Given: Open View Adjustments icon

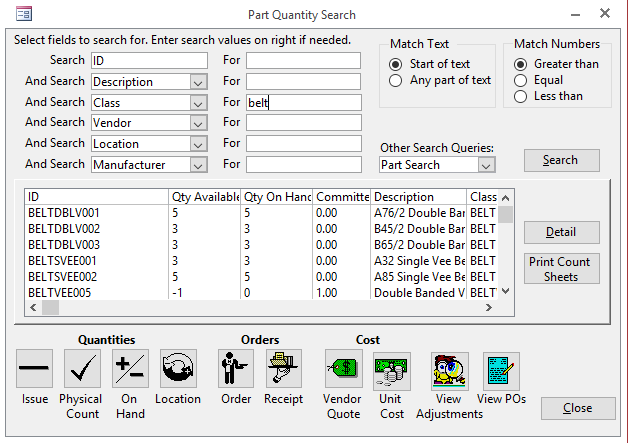Looking at the screenshot, I should [x=449, y=370].
